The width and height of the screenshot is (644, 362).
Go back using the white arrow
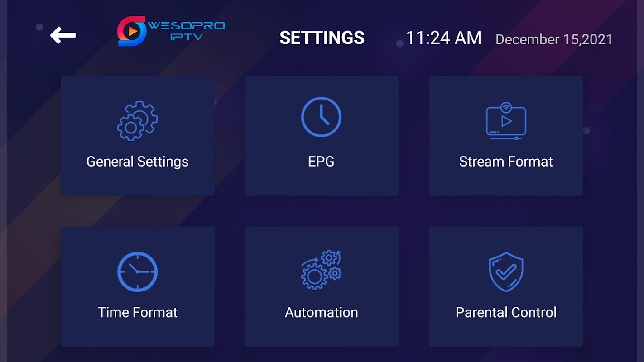coord(63,35)
